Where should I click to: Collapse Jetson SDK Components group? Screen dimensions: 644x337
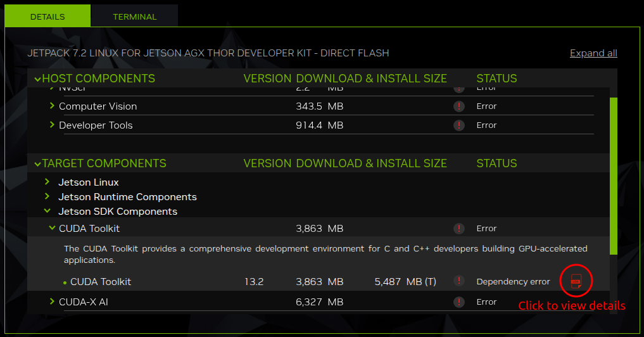(47, 211)
